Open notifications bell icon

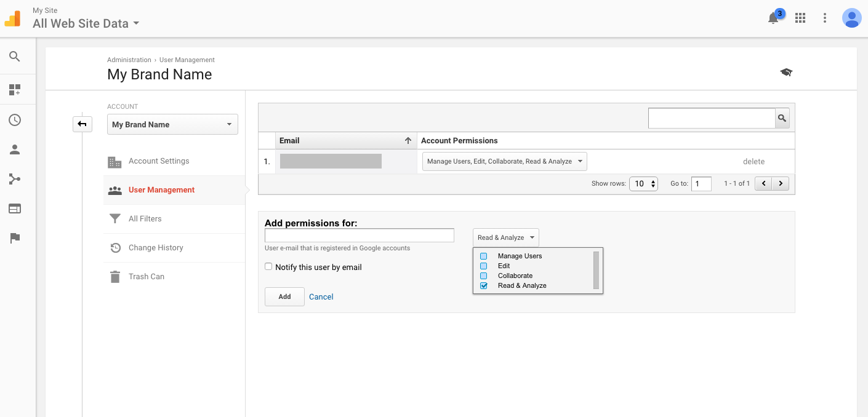click(x=773, y=18)
